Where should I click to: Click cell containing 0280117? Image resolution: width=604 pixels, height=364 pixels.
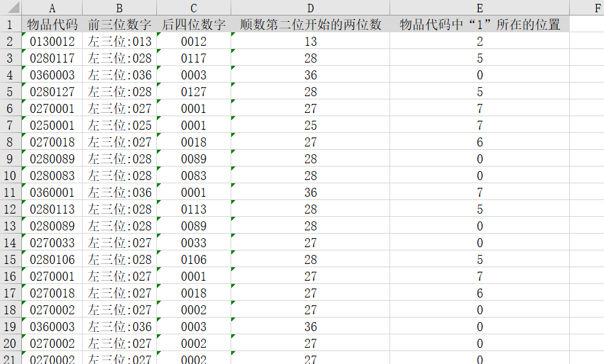(52, 57)
